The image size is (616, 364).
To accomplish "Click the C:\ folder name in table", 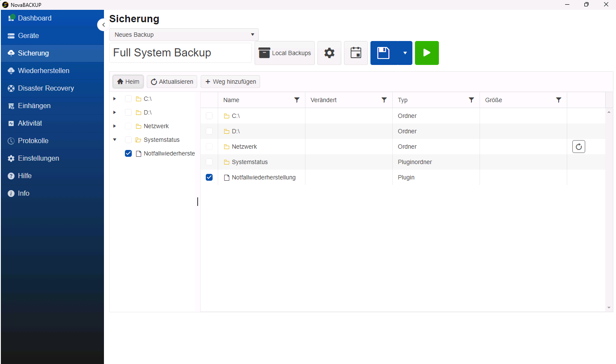I will 236,116.
